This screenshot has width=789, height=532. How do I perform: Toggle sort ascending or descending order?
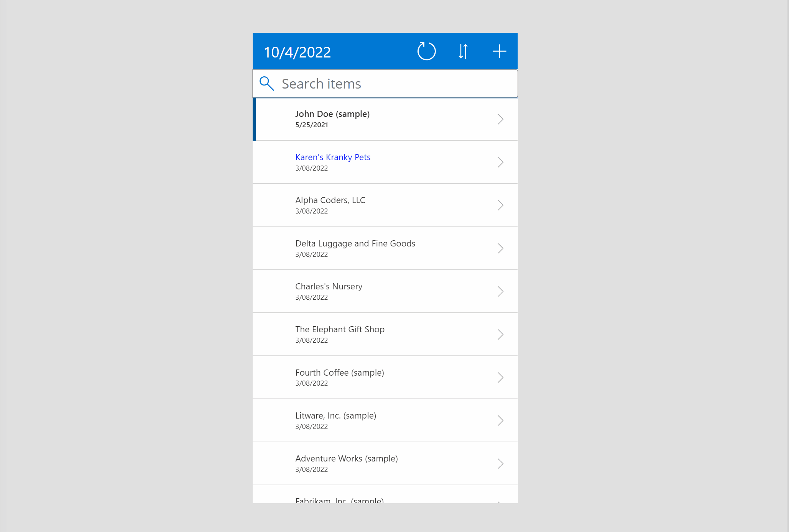(464, 51)
